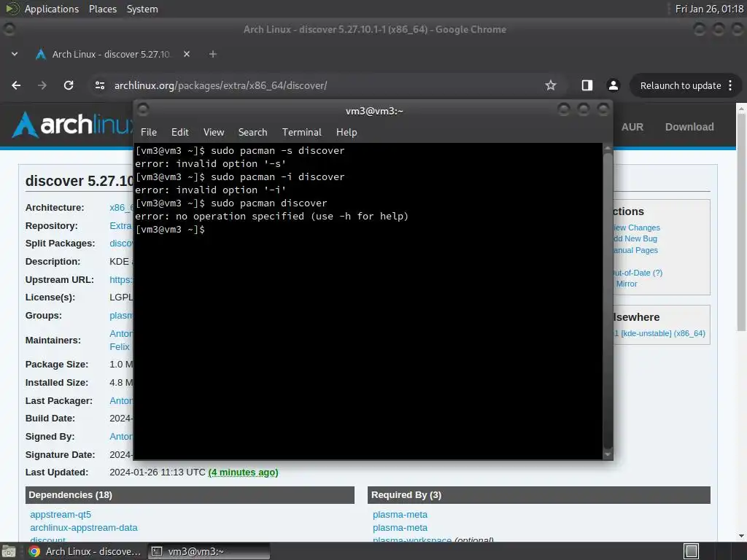The height and width of the screenshot is (560, 747).
Task: Open the kde-unstable x86_64 link
Action: pos(659,333)
